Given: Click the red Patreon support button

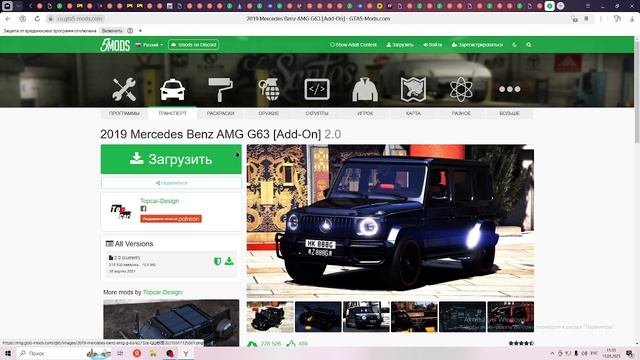Looking at the screenshot, I should pyautogui.click(x=171, y=219).
